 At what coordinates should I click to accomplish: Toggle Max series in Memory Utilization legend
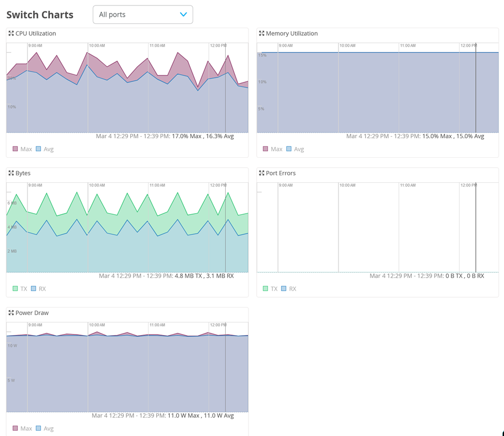(x=272, y=149)
